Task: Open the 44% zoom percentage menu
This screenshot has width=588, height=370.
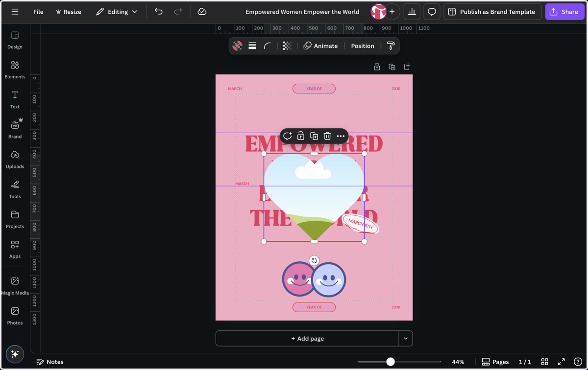Action: [x=458, y=362]
